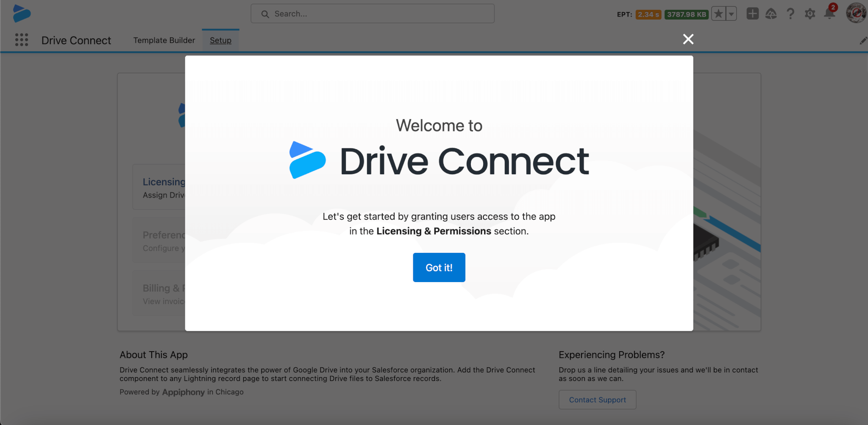
Task: Expand the favorites list dropdown arrow
Action: tap(732, 14)
